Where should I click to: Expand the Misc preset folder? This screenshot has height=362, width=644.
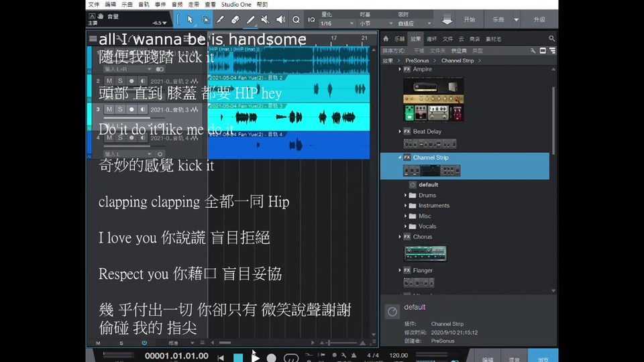[x=405, y=216]
